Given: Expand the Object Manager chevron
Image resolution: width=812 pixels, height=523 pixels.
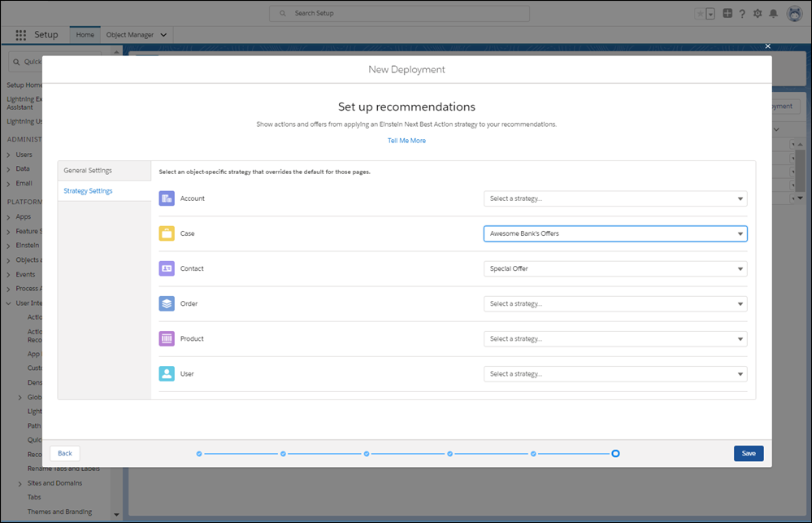Looking at the screenshot, I should point(164,35).
